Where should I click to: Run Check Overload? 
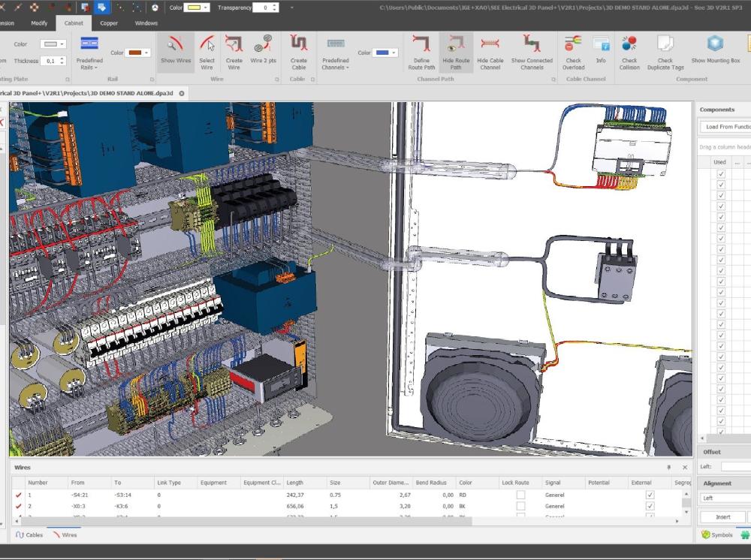point(573,52)
